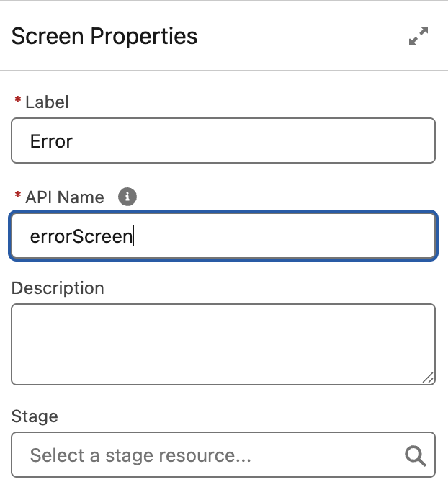The height and width of the screenshot is (500, 448).
Task: Click the API Name info icon
Action: tap(127, 197)
